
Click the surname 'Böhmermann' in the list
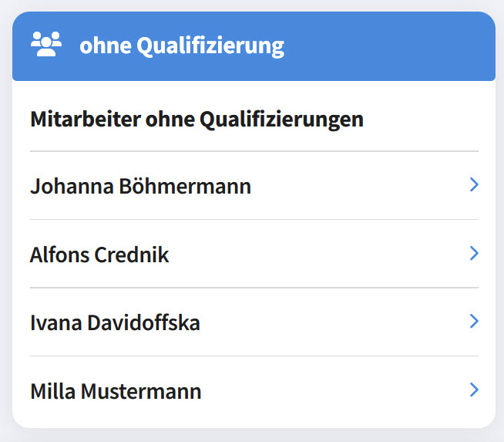click(x=185, y=186)
